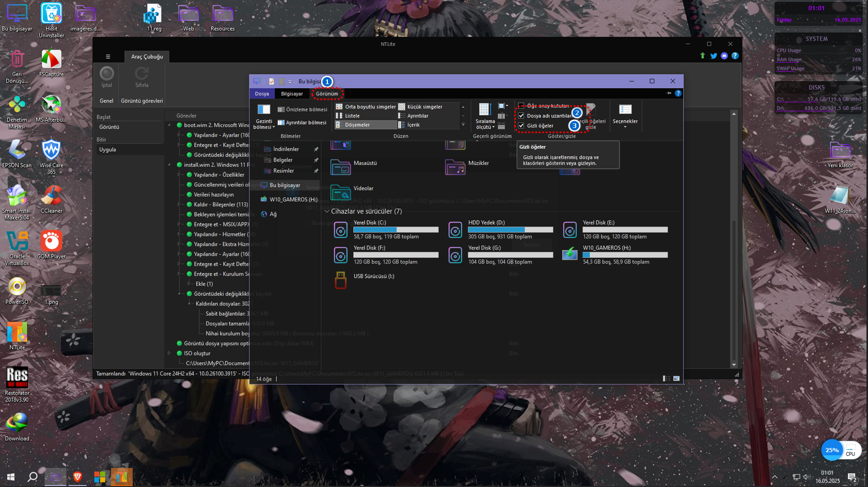Click the Explorer ribbon help icon
Screen dimensions: 868x487
678,93
